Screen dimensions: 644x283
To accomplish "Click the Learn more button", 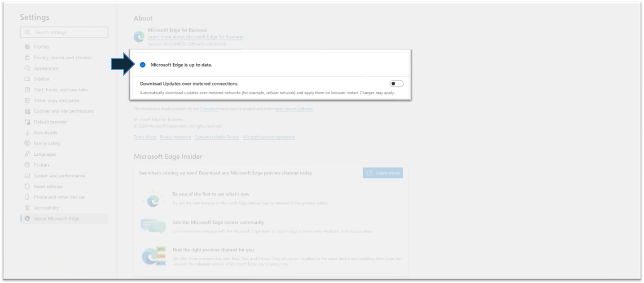I will [x=383, y=173].
